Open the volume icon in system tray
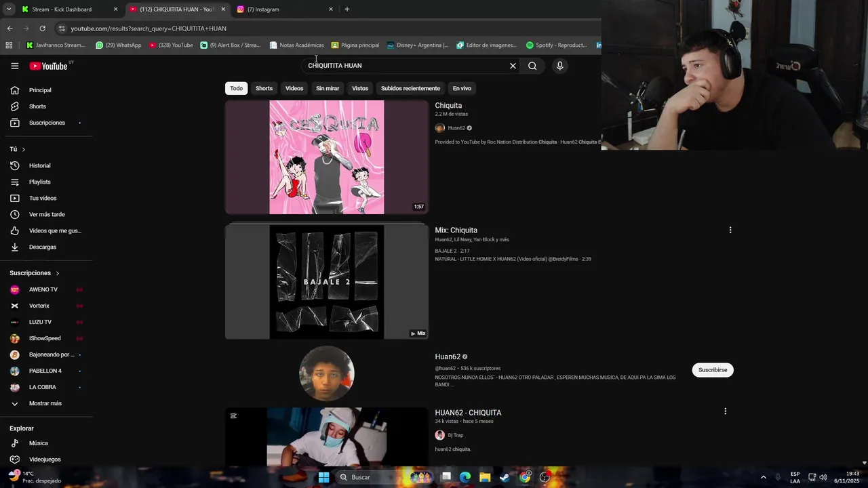The width and height of the screenshot is (868, 488). (823, 477)
